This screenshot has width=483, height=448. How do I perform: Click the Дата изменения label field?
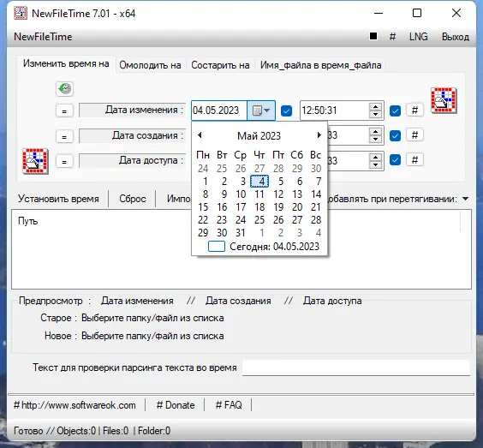[133, 110]
